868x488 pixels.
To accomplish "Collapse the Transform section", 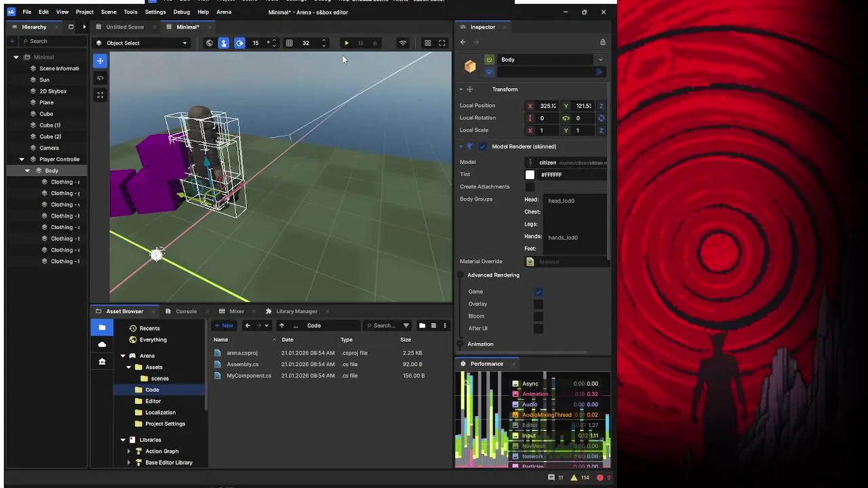I will (461, 89).
